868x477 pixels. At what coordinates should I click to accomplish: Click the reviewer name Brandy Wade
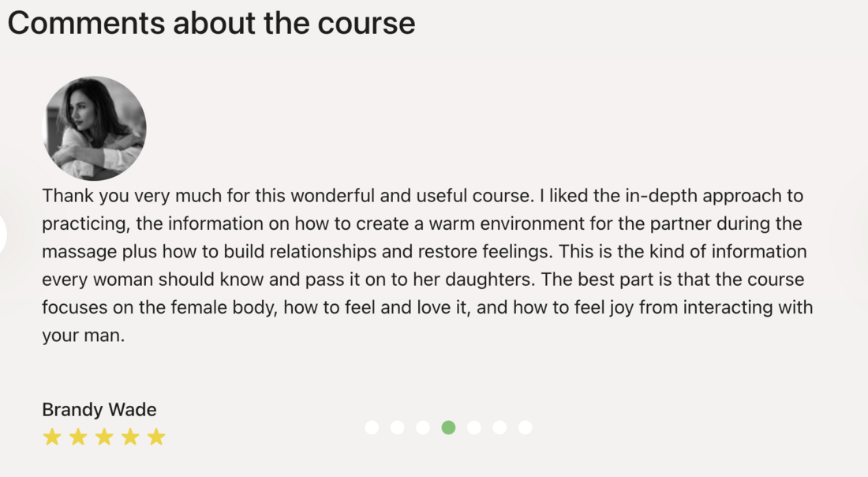[x=99, y=409]
